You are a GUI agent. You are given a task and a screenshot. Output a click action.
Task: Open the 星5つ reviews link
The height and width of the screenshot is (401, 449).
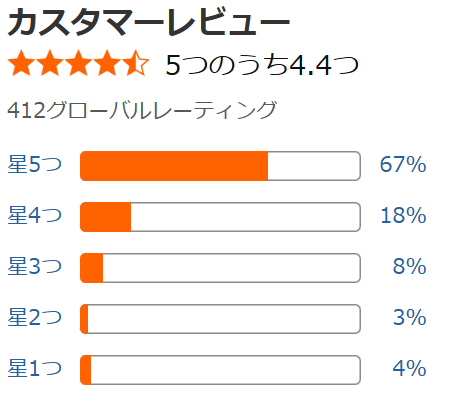click(35, 164)
